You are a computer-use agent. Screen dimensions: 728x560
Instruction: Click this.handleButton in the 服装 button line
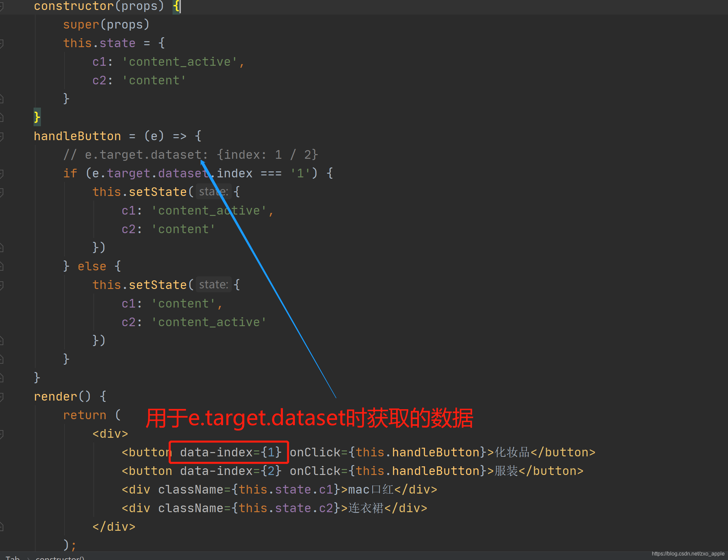coord(418,471)
